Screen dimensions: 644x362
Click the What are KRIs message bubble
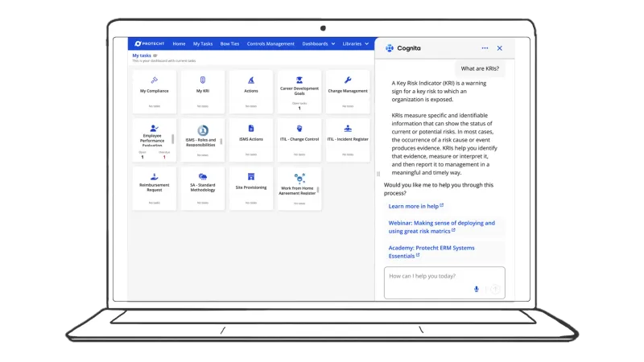click(x=480, y=68)
